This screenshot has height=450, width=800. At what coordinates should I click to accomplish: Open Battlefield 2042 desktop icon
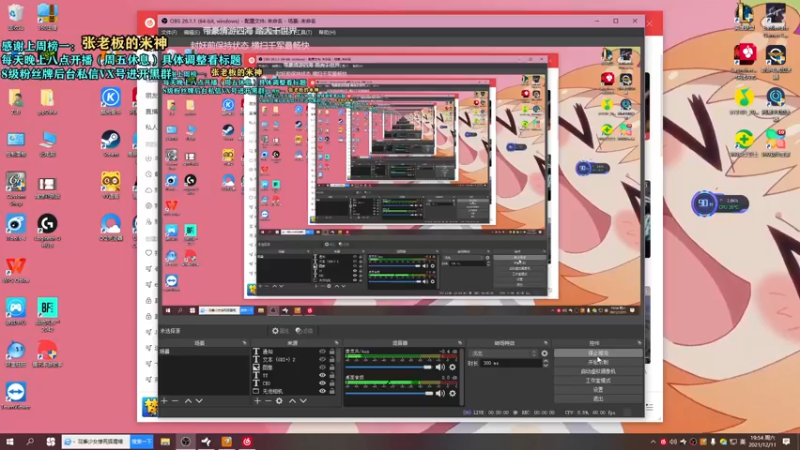(47, 315)
